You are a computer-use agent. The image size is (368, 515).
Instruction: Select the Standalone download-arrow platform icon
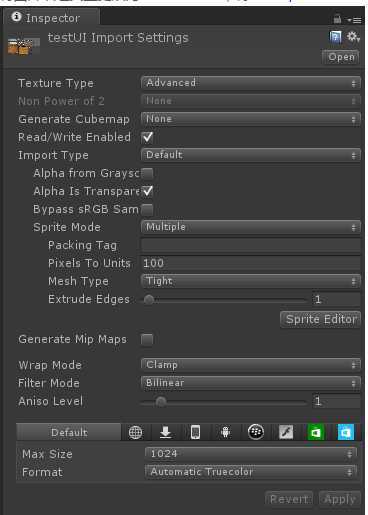coord(165,432)
